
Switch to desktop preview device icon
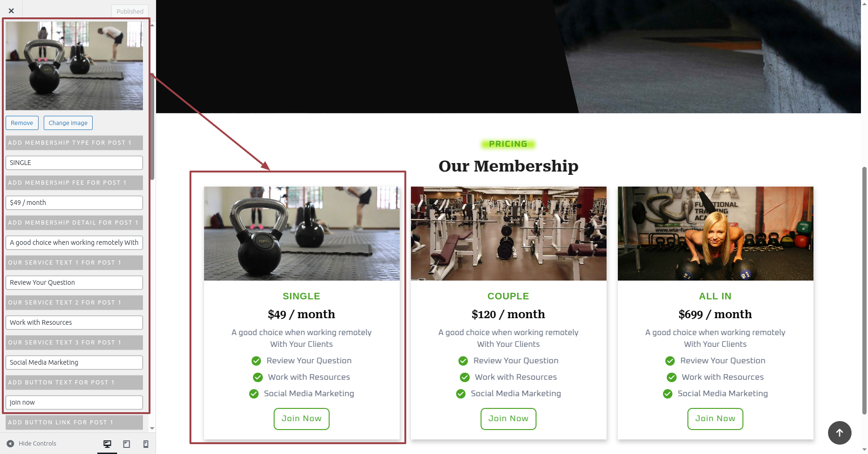click(107, 444)
